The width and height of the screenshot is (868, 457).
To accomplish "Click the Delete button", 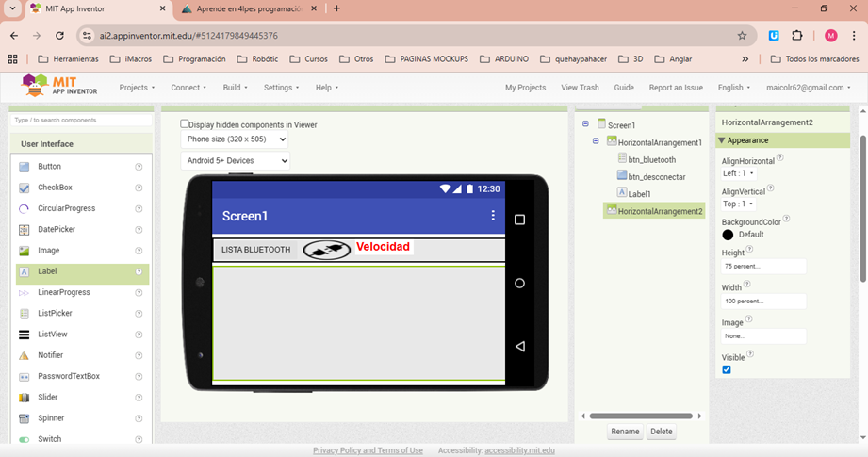I will pyautogui.click(x=662, y=432).
